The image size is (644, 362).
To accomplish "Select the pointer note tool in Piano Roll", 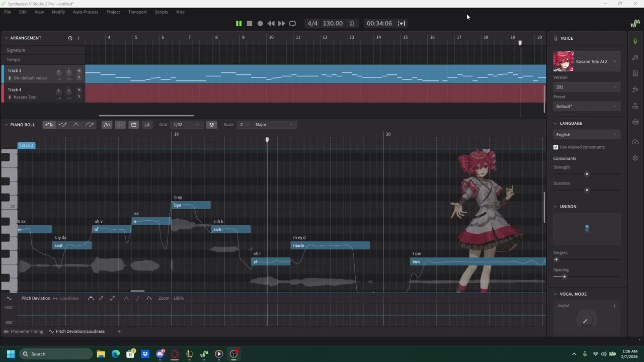I will point(49,125).
